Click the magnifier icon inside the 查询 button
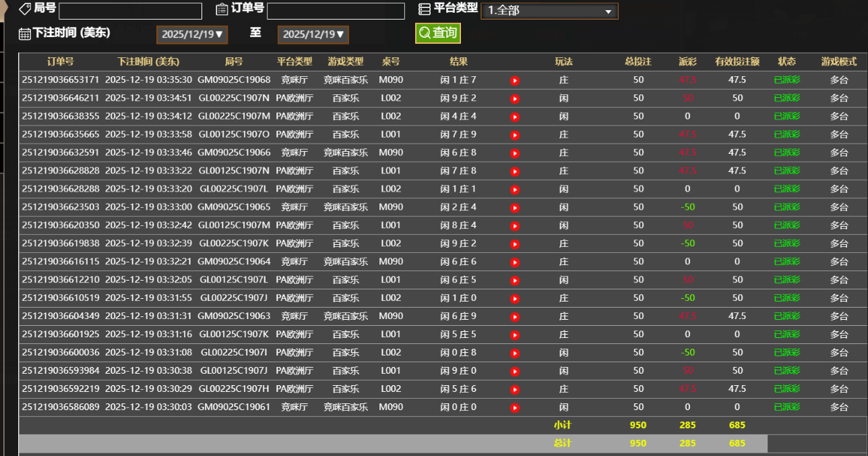 click(424, 32)
